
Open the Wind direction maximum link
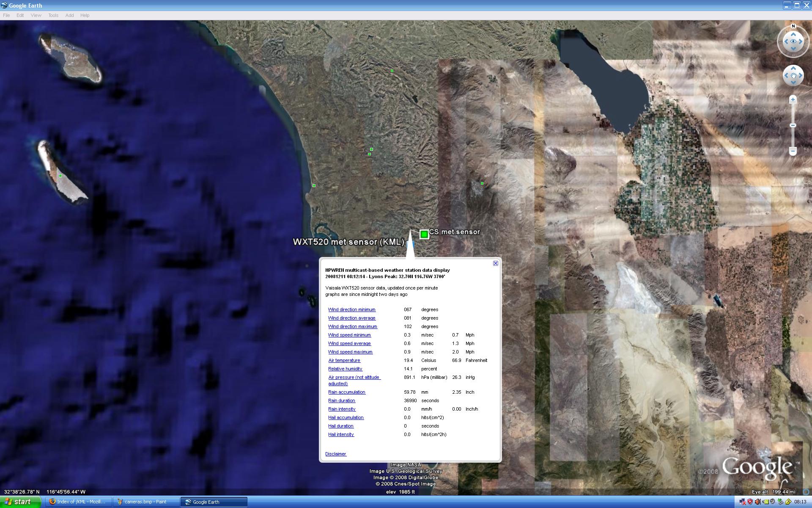(x=353, y=326)
